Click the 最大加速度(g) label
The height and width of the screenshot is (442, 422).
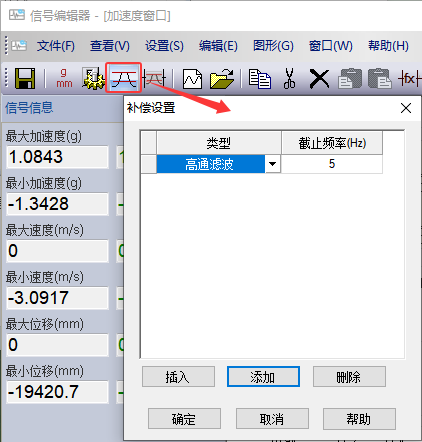44,136
